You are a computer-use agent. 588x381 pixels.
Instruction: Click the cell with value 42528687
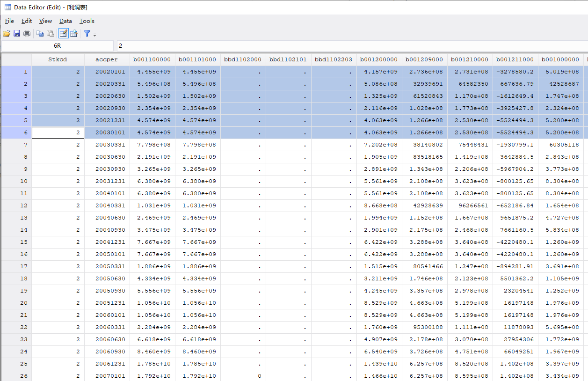pos(560,84)
